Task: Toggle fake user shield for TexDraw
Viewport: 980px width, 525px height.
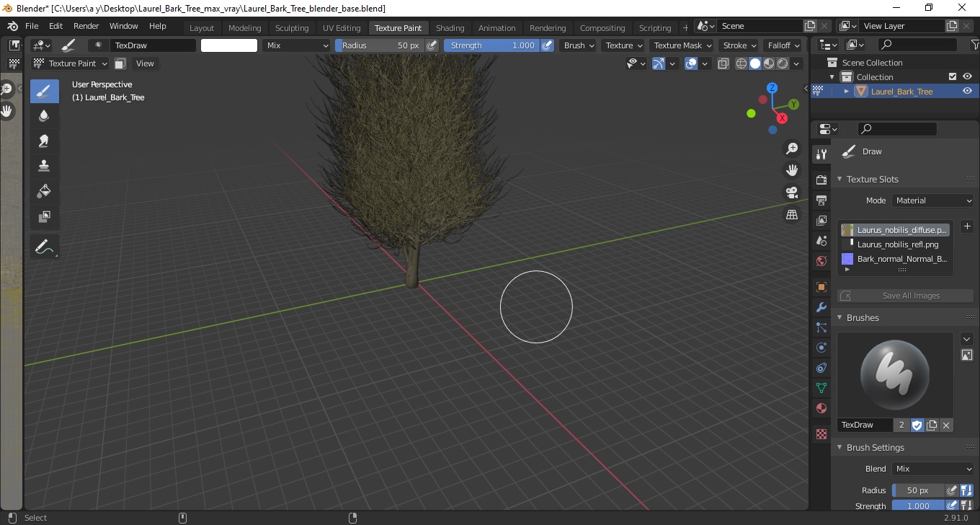Action: [917, 425]
